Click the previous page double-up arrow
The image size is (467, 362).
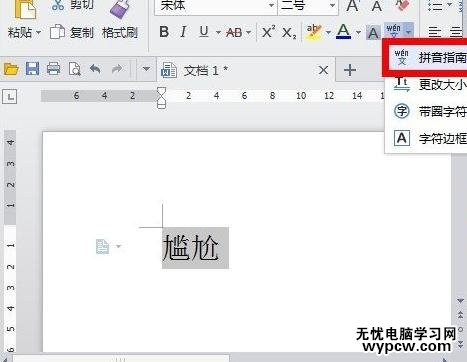tap(461, 315)
